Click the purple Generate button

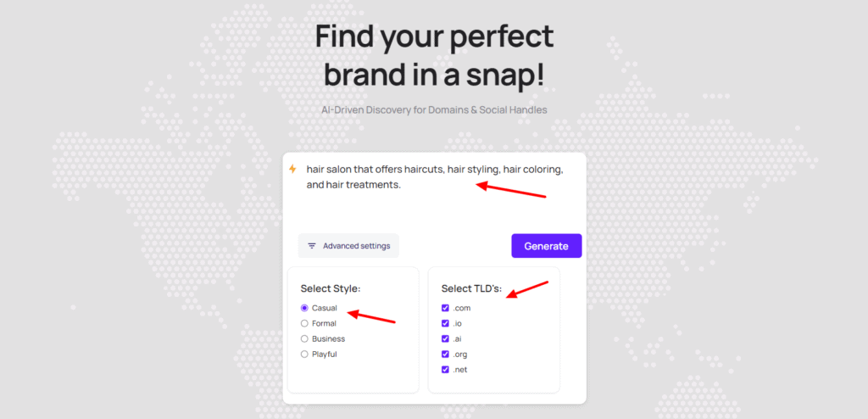547,245
